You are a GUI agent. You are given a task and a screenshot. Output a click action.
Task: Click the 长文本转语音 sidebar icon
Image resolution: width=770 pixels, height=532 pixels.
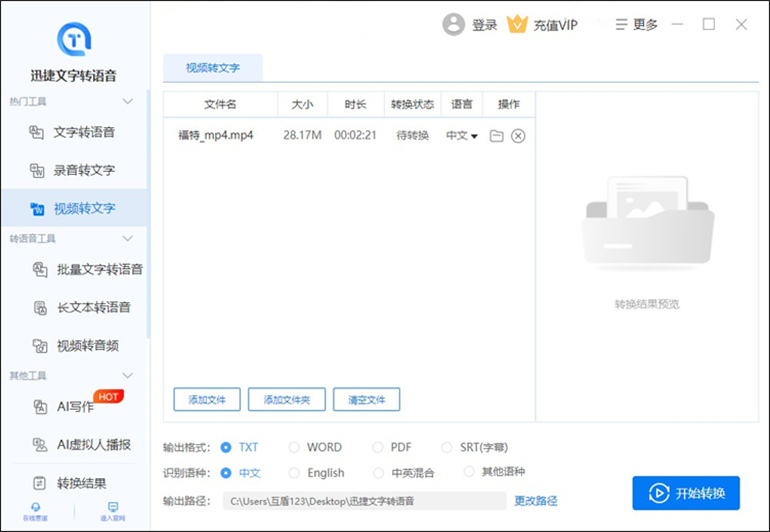[40, 308]
